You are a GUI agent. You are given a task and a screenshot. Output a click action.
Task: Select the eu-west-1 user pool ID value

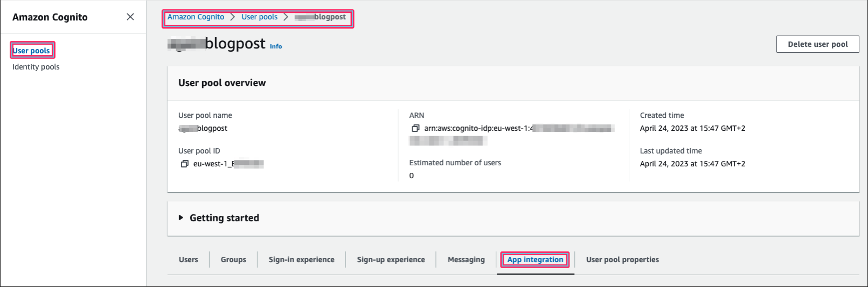tap(228, 164)
